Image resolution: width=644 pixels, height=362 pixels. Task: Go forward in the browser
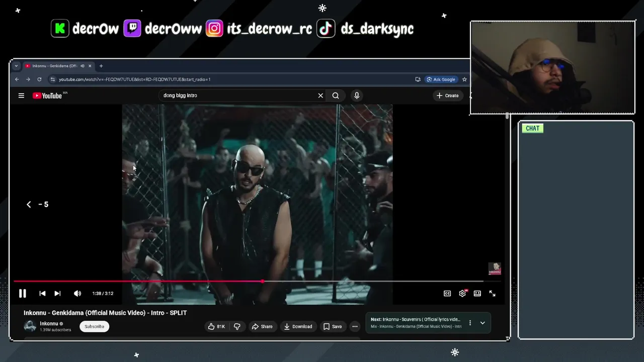(28, 79)
